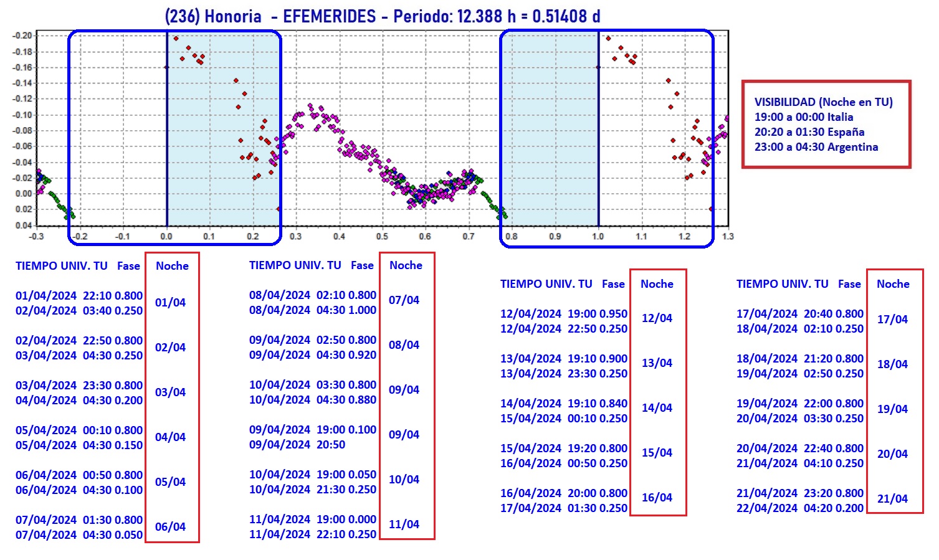Click x-axis label "1.0" on the chart

tap(598, 236)
